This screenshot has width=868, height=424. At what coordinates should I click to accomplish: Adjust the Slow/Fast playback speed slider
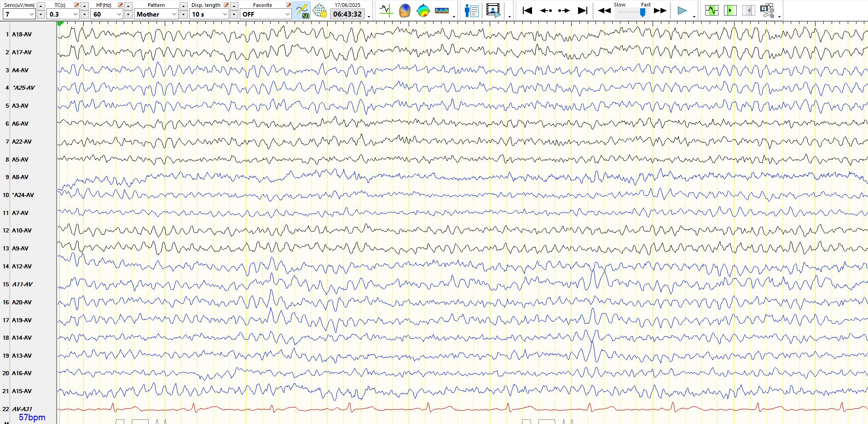[642, 13]
